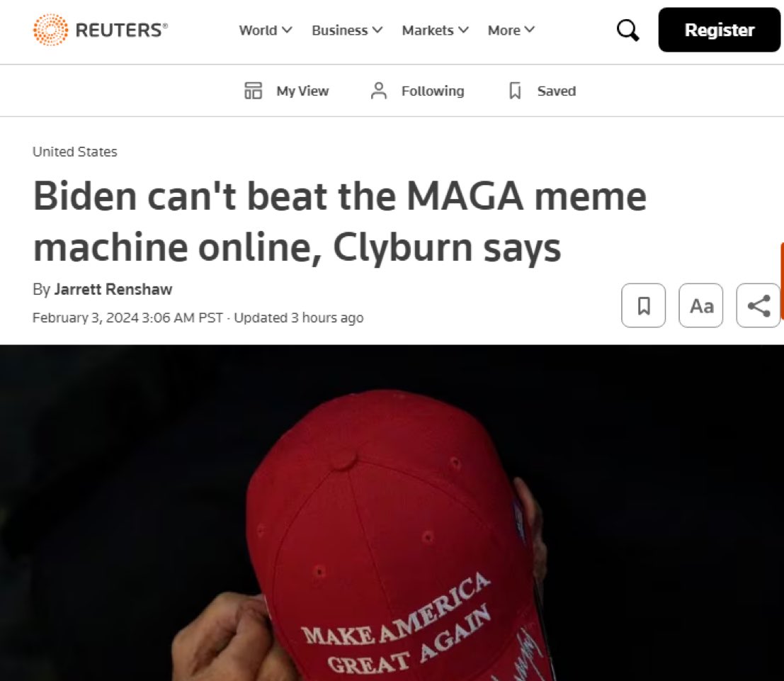Open the United States section link
This screenshot has height=681, width=784.
click(75, 152)
